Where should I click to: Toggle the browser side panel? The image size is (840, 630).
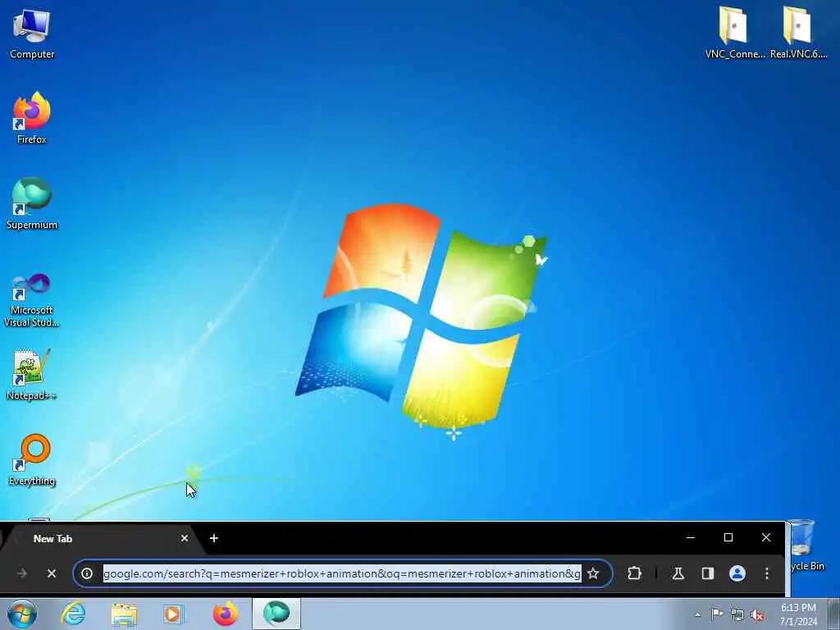(708, 573)
